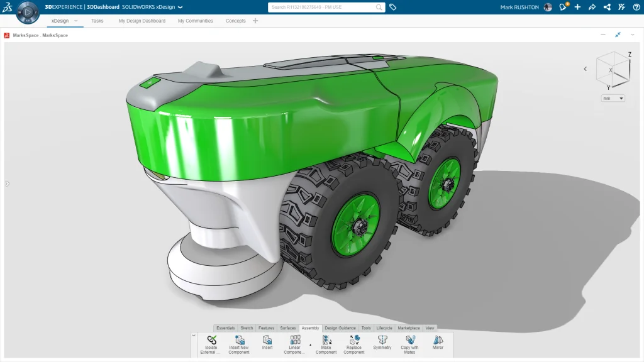
Task: Switch to the Surfaces tab
Action: (288, 327)
